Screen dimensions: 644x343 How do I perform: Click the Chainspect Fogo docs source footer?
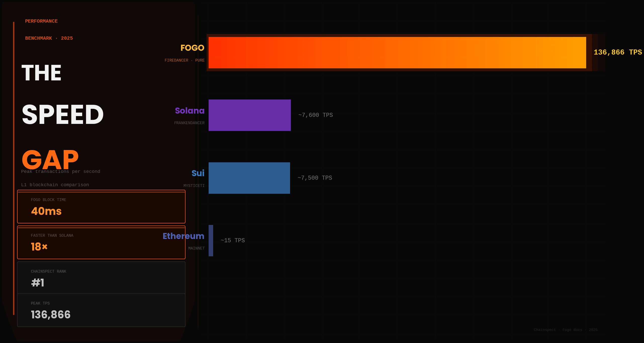[x=566, y=330]
